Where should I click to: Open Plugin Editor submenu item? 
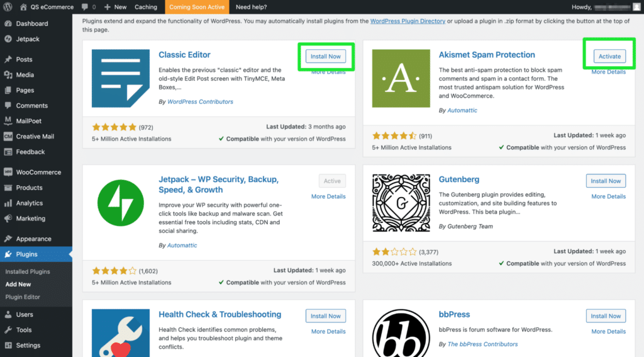tap(23, 297)
